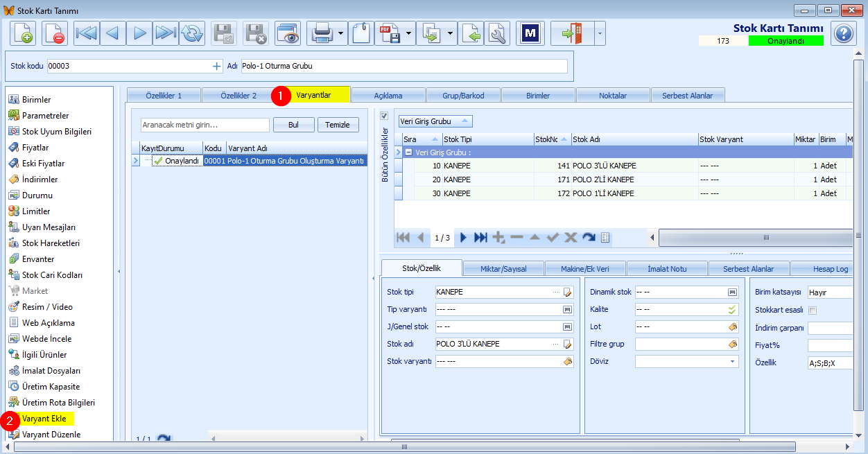The image size is (868, 454).
Task: Click the Bul search button
Action: click(x=293, y=125)
